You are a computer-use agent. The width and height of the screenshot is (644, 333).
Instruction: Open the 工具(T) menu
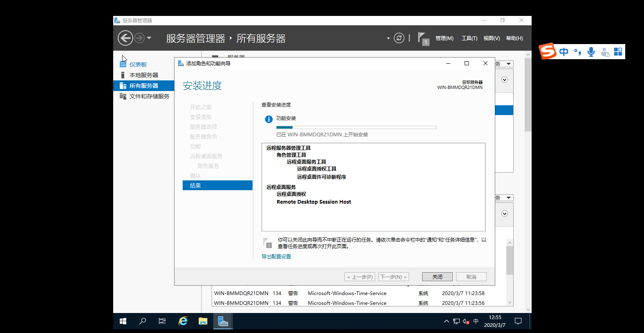470,38
